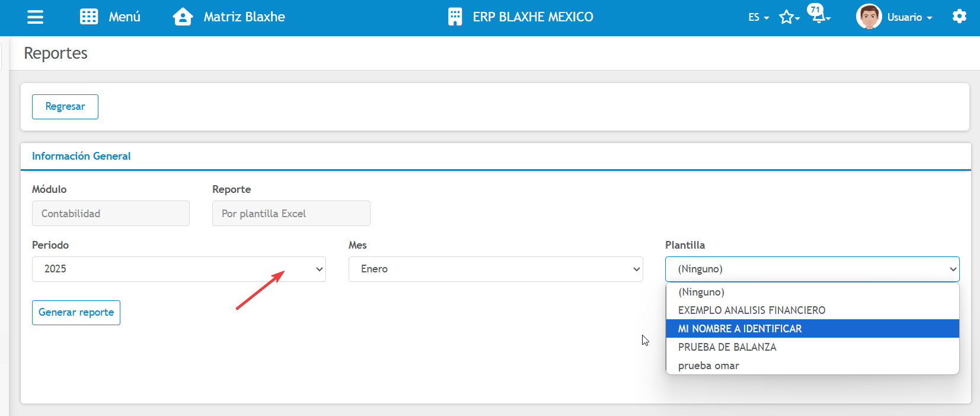Click the disabled Módulo field Contabilidad

click(111, 214)
